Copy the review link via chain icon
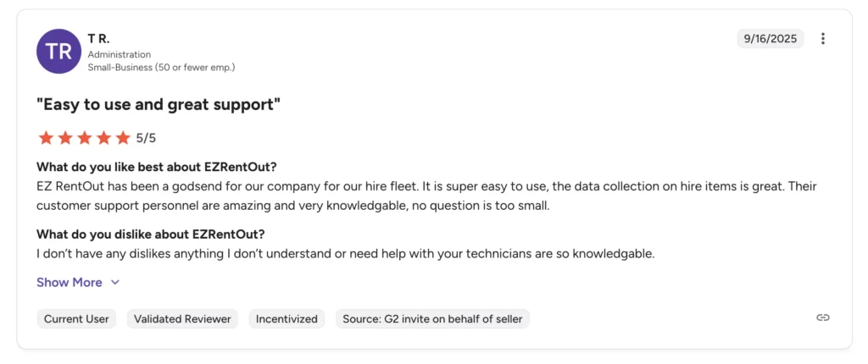Screen dimensions: 868x364 pyautogui.click(x=822, y=317)
